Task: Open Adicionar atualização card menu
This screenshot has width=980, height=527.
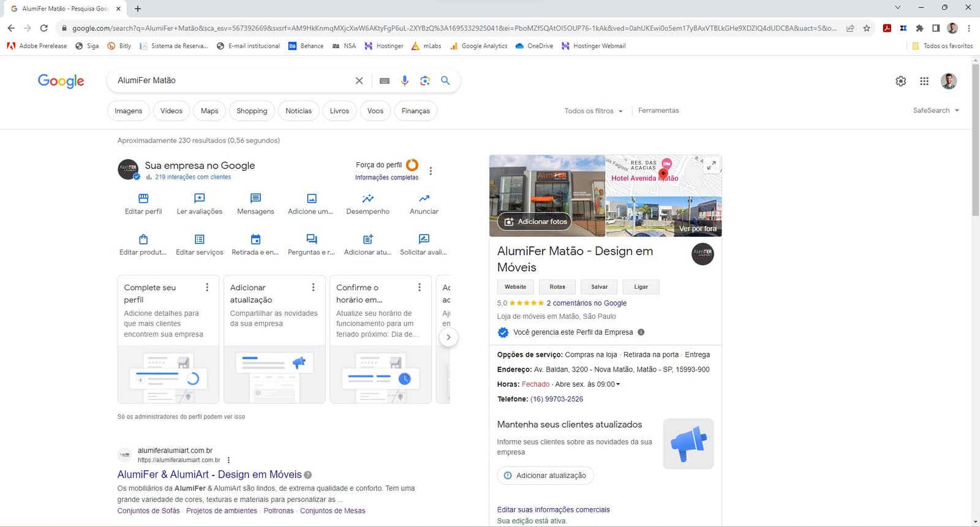Action: click(313, 287)
